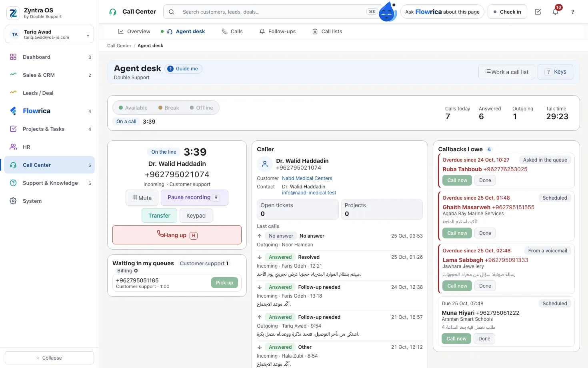Expand the Tariq Awad account dropdown

click(x=50, y=34)
